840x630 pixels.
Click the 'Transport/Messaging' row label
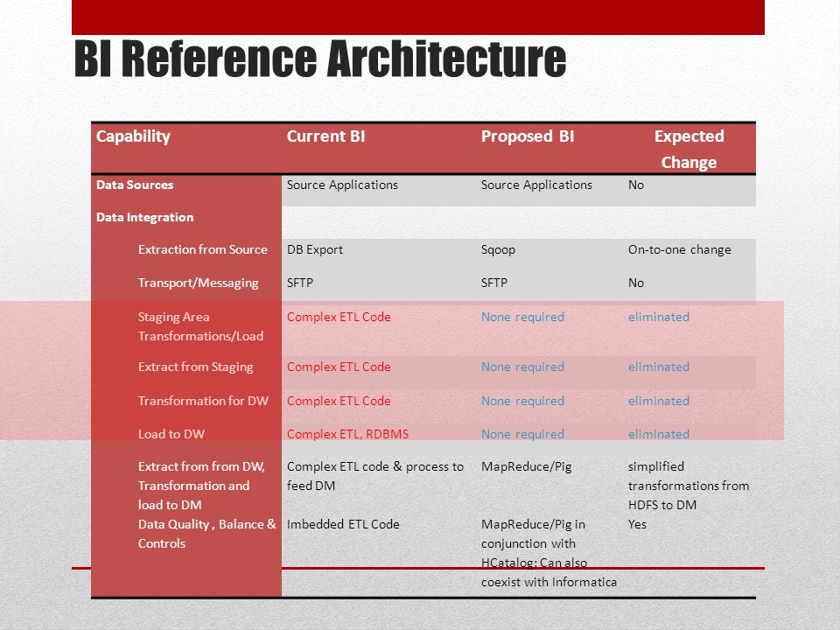(x=198, y=283)
